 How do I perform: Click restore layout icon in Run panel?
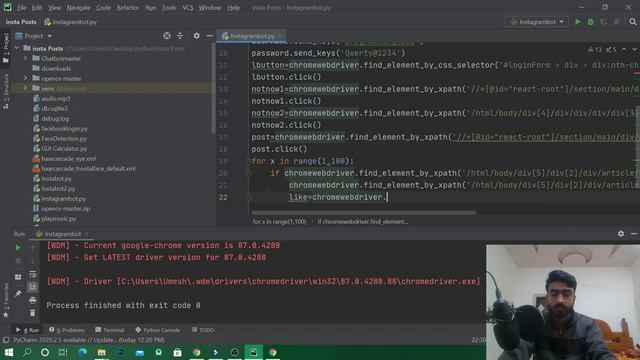(x=18, y=277)
